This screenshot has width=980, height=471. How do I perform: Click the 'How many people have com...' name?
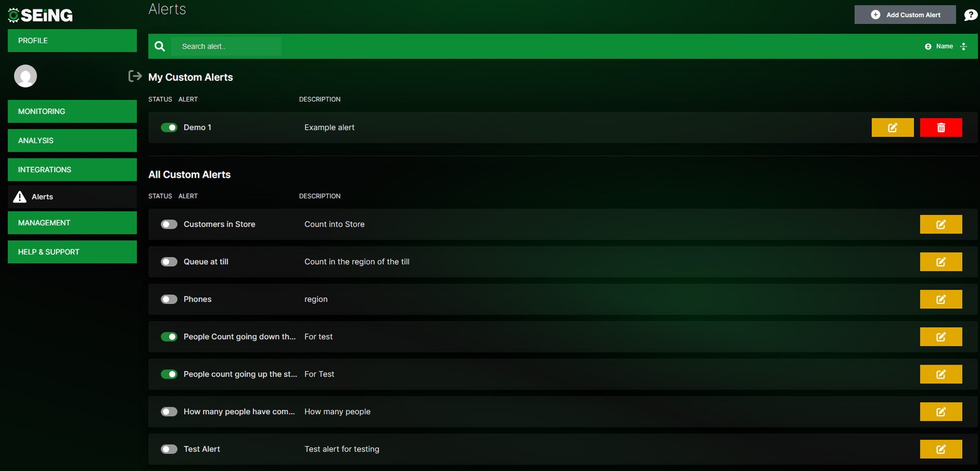click(x=239, y=412)
